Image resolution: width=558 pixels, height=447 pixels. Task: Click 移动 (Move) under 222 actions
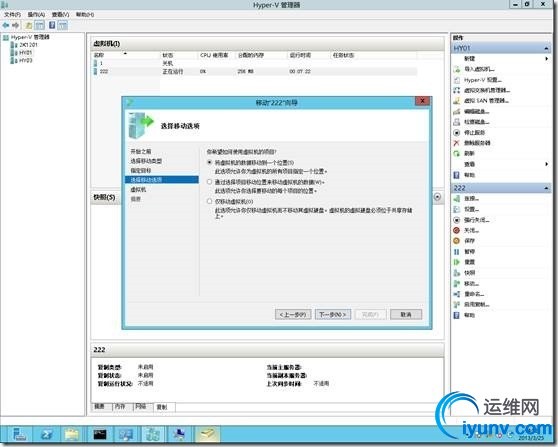point(471,283)
